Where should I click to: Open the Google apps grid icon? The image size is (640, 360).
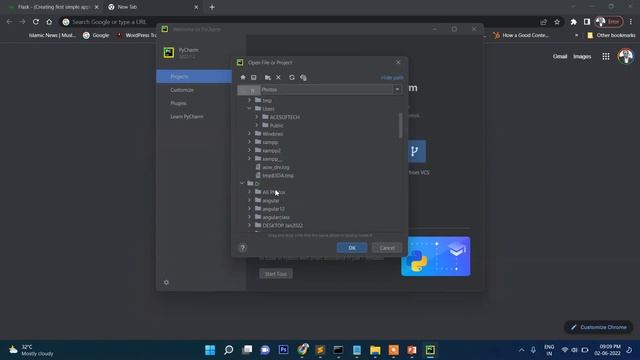pos(606,56)
